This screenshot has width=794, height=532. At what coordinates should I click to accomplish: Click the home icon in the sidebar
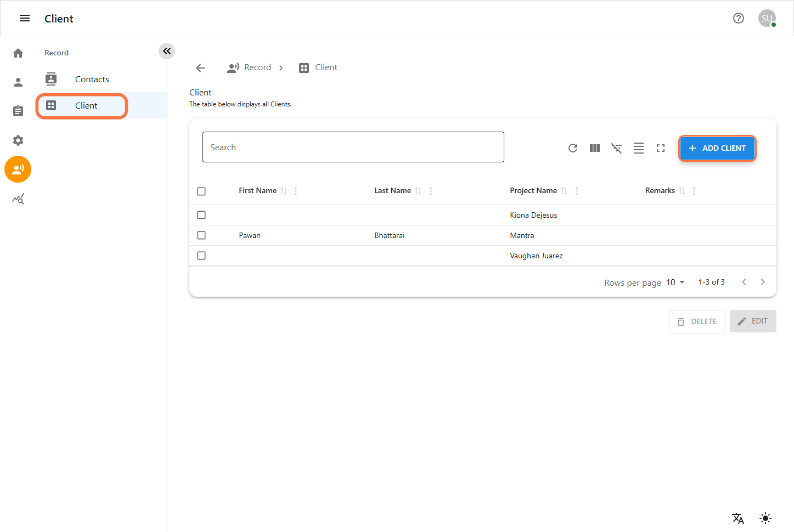coord(18,53)
